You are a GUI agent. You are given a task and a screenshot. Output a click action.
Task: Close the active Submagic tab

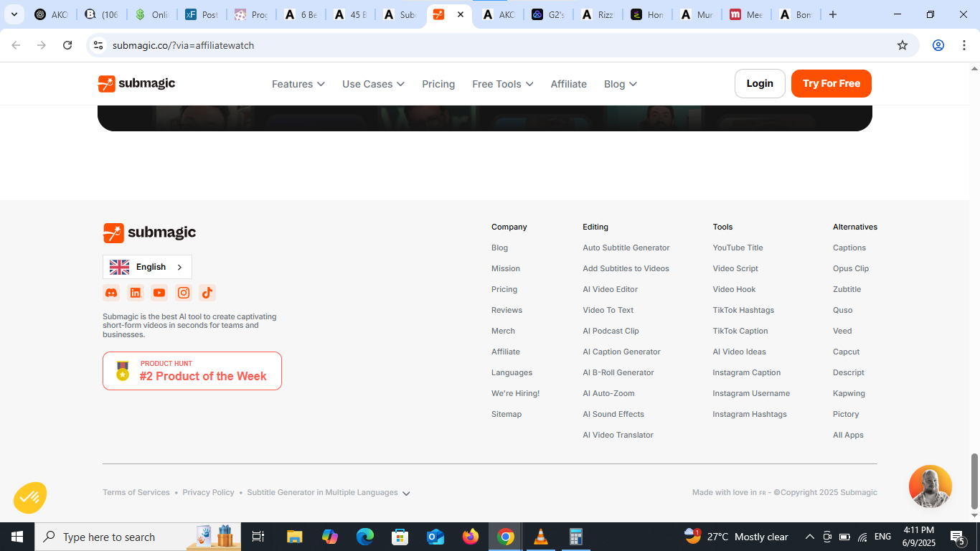461,14
